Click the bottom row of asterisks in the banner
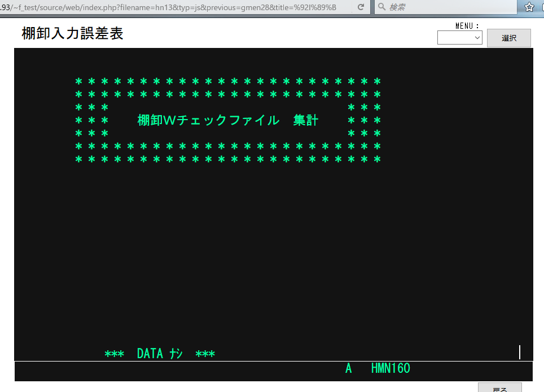Screen dimensions: 544x392 click(x=228, y=160)
